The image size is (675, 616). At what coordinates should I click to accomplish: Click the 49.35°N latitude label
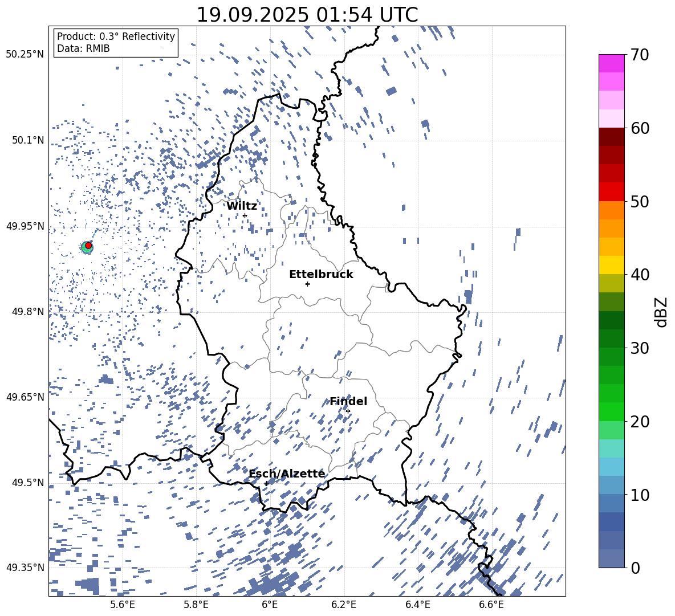point(25,568)
